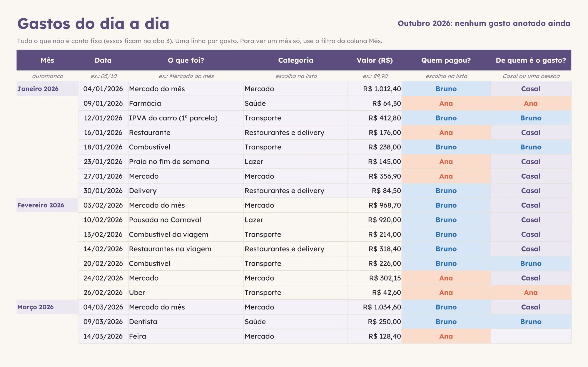Click the "Ana" payer cell for Feira
The width and height of the screenshot is (588, 367).
click(x=446, y=336)
